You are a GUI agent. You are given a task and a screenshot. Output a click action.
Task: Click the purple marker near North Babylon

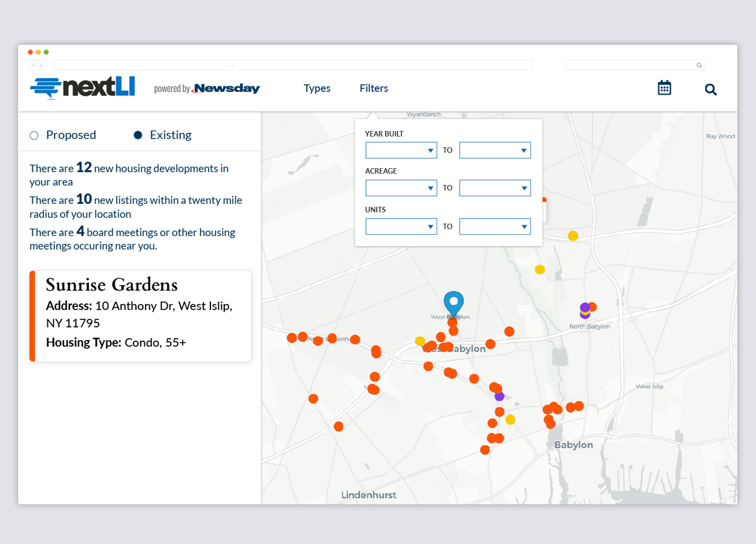585,308
